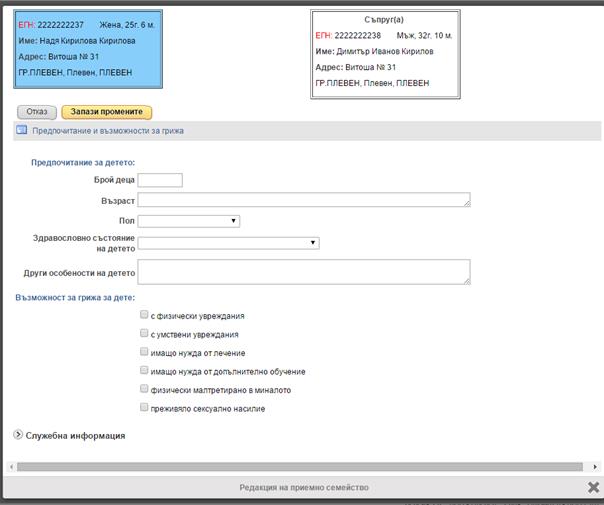Check the 'преживяло сексуално насилие' option
The width and height of the screenshot is (604, 505).
pyautogui.click(x=145, y=408)
